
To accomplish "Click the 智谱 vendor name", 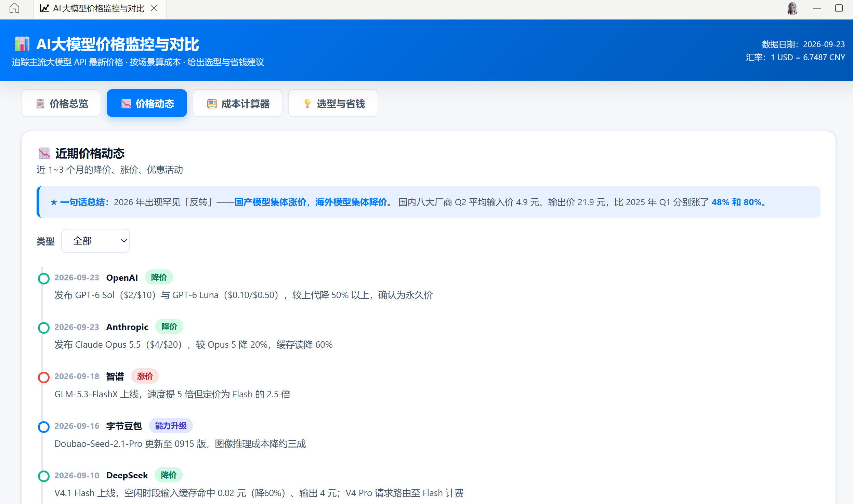I will coord(115,376).
